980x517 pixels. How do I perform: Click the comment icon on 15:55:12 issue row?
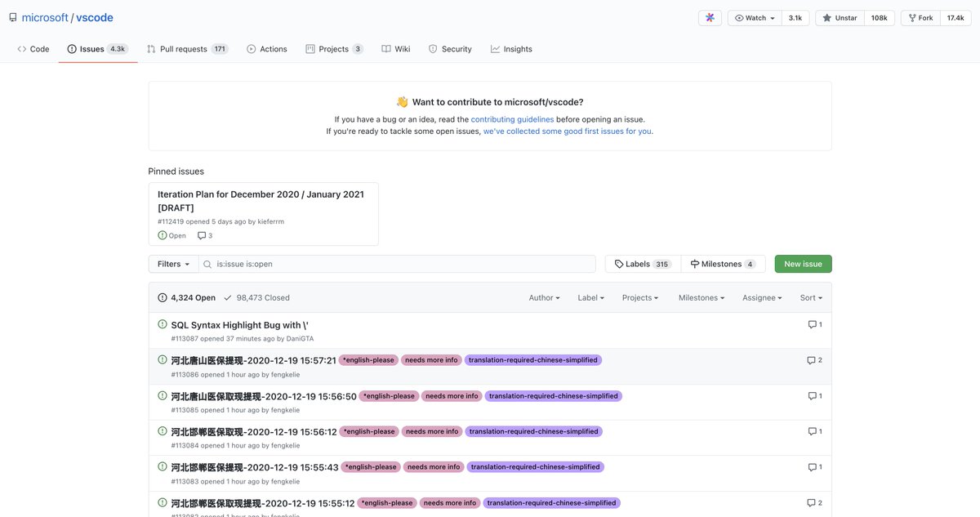811,503
